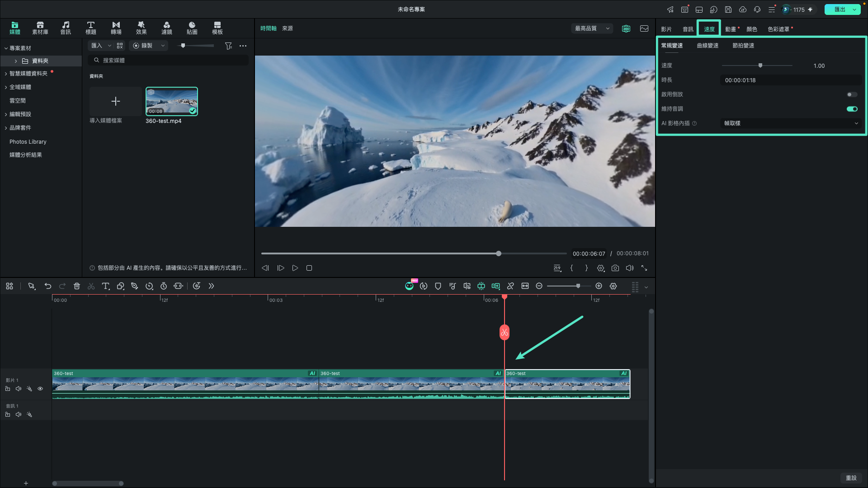Click the delete trash icon in timeline toolbar
Viewport: 868px width, 488px height.
point(77,286)
